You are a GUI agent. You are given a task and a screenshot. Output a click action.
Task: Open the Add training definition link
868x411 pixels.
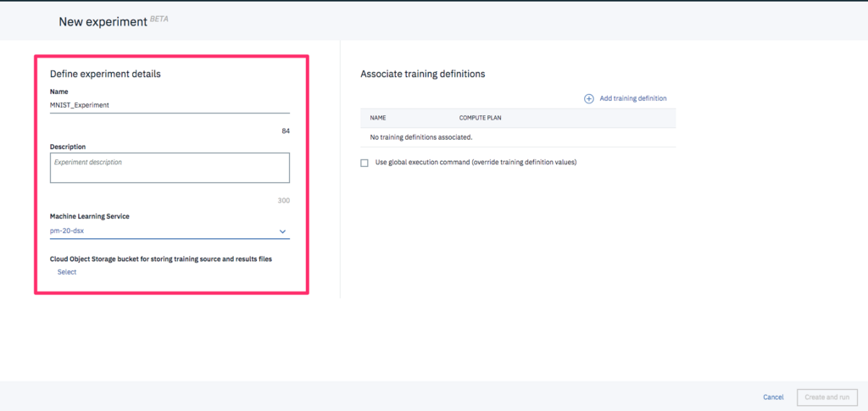point(632,98)
